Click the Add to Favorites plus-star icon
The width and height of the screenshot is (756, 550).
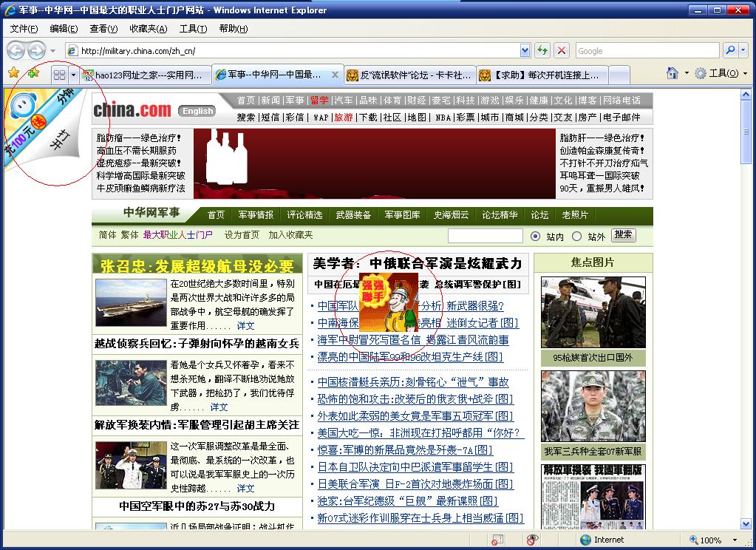pyautogui.click(x=34, y=73)
